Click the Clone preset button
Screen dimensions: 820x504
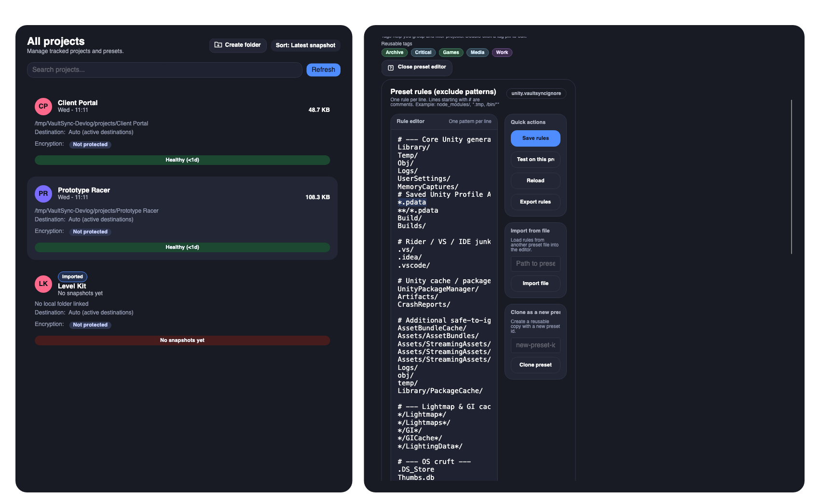(x=535, y=365)
